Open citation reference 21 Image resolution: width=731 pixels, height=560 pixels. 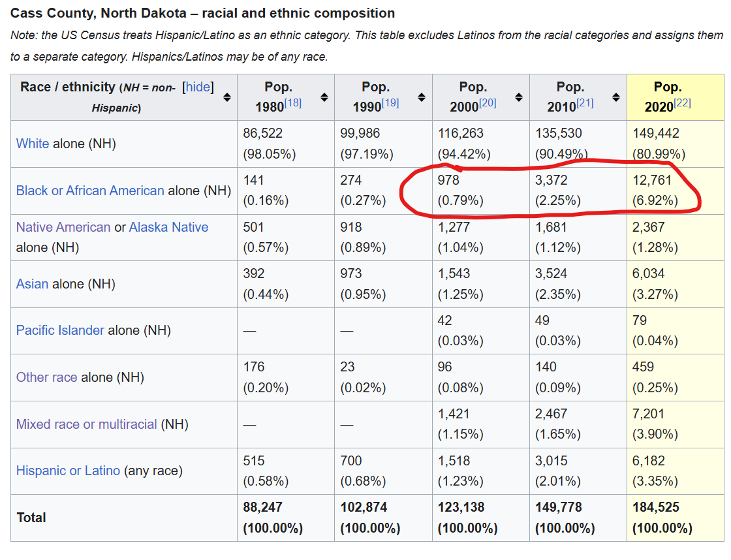pos(585,102)
